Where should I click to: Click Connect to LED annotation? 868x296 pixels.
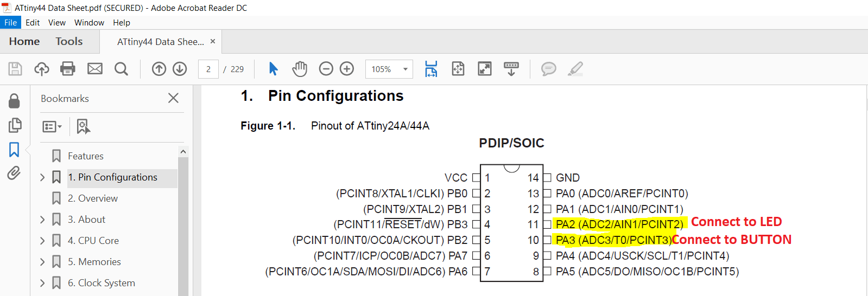click(x=736, y=222)
